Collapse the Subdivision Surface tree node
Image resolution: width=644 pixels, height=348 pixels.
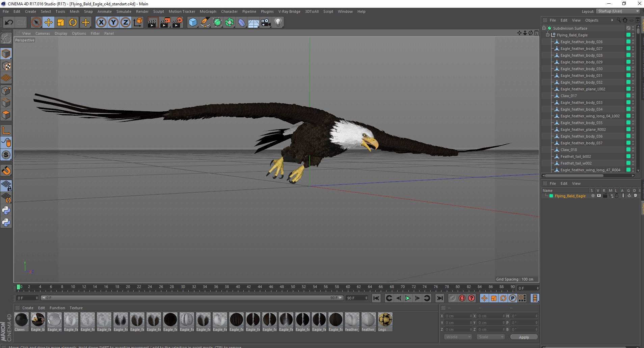coord(544,28)
